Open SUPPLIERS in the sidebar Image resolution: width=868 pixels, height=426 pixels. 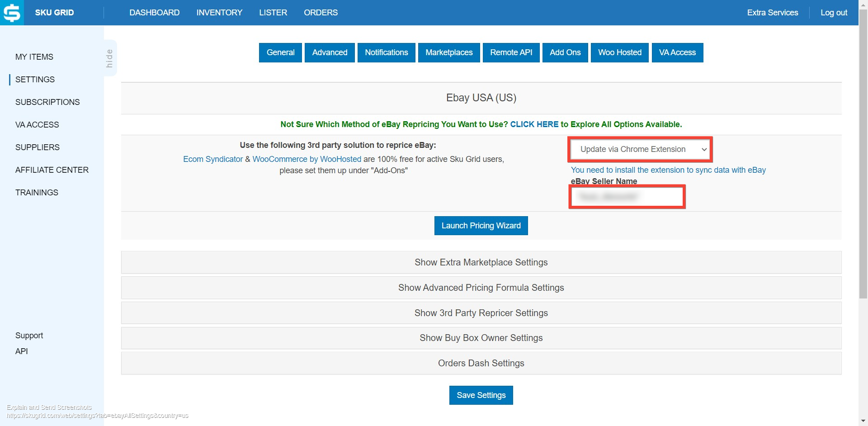38,147
